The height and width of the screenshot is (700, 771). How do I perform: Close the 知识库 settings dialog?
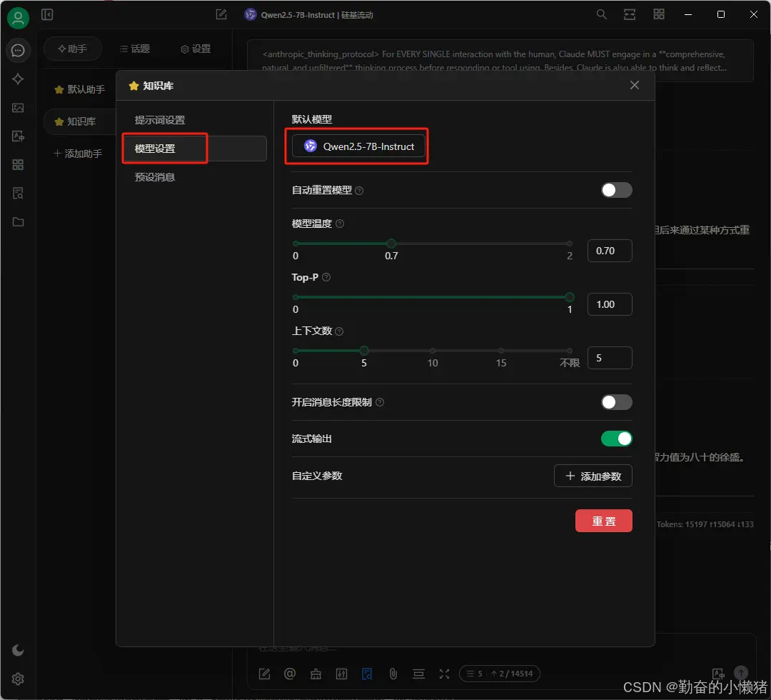[635, 85]
